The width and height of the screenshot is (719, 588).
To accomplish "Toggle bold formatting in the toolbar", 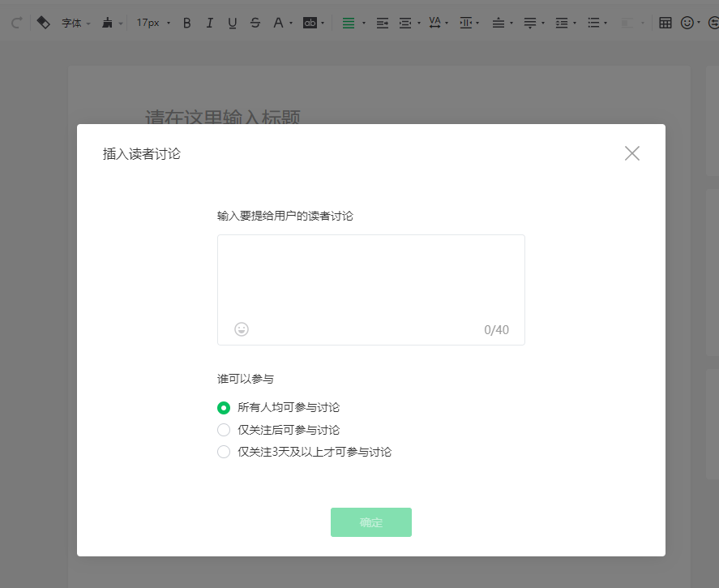I will [x=186, y=23].
